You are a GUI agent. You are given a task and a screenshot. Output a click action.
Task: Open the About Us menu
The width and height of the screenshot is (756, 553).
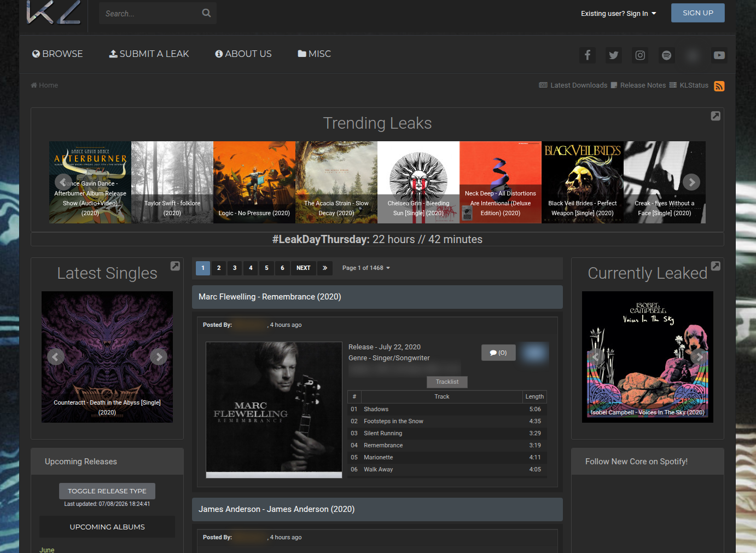[243, 54]
